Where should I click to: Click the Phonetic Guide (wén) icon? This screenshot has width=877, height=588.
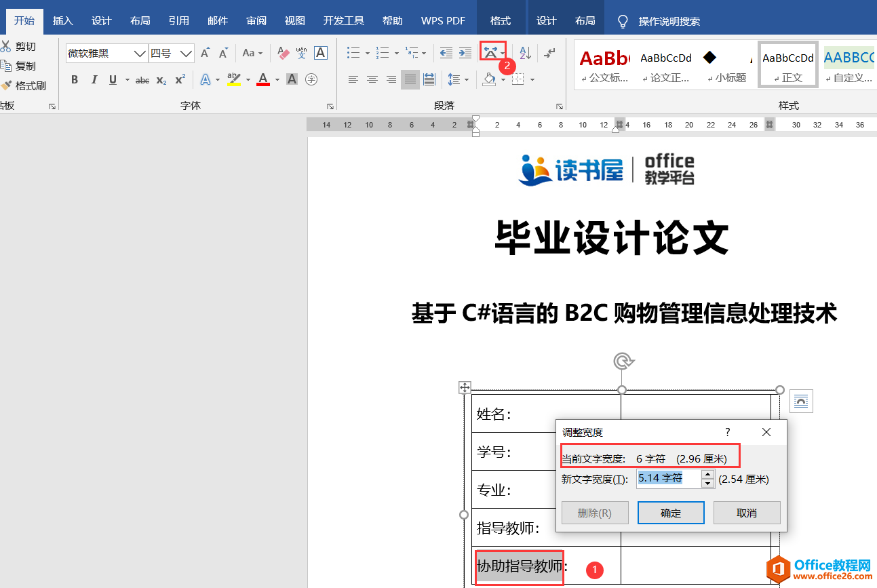point(301,53)
